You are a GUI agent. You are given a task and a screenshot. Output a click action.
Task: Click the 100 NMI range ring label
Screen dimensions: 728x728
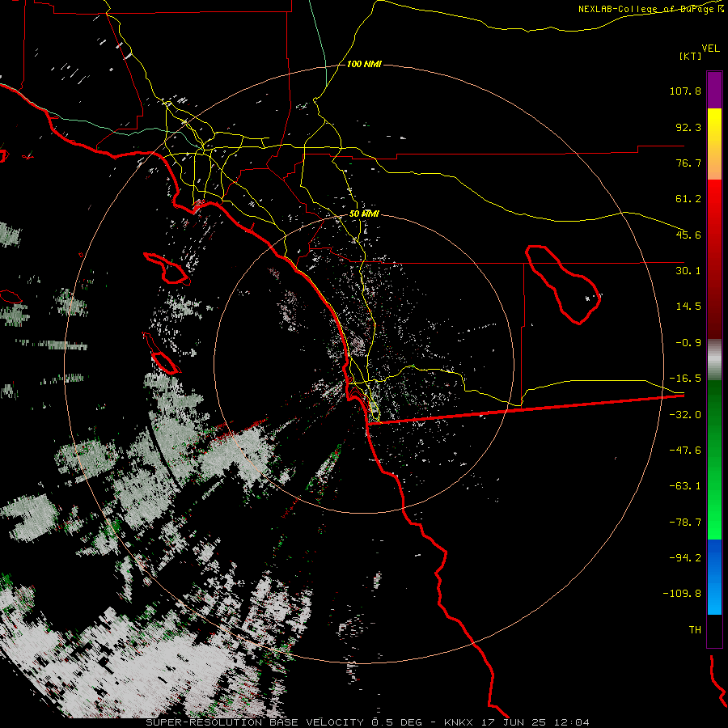pos(365,64)
